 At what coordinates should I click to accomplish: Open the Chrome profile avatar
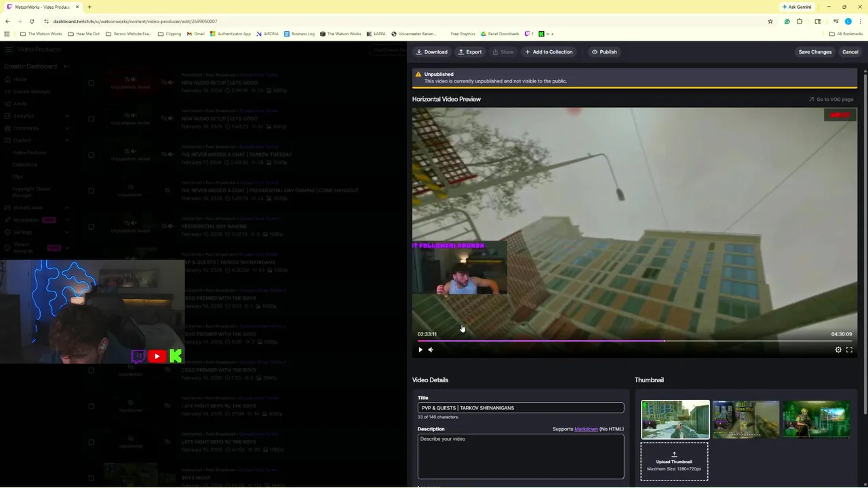coord(848,22)
